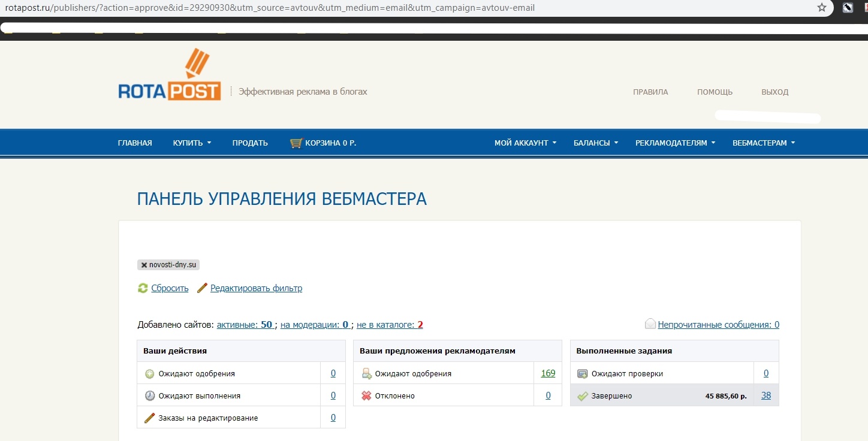Open Непрочитанные сообщения: 0 link
This screenshot has height=441, width=868.
[719, 325]
